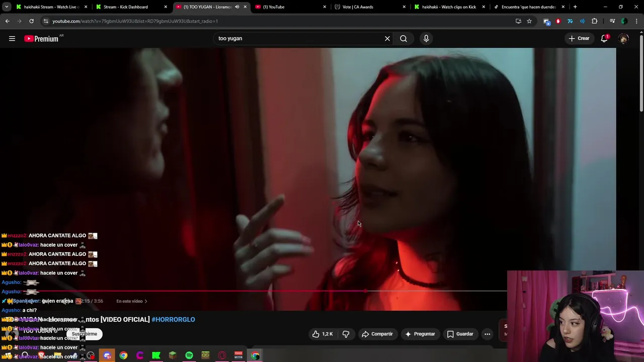Dislike the video with thumbs down
This screenshot has width=644, height=362.
tap(346, 334)
